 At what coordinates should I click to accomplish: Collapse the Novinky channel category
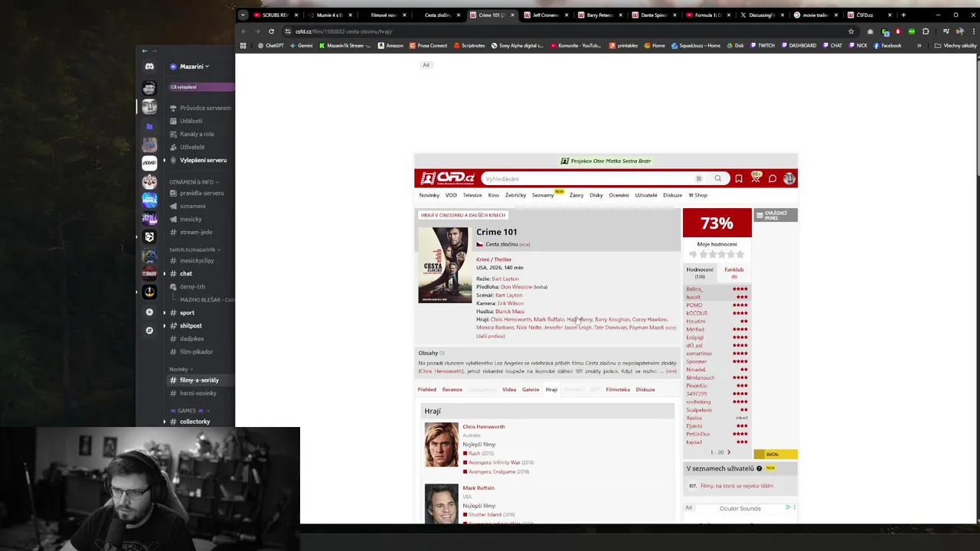coord(181,369)
